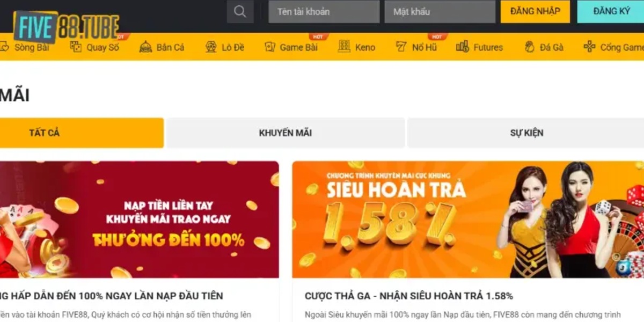Click the Lô Đề icon
644x322 pixels.
pos(211,47)
